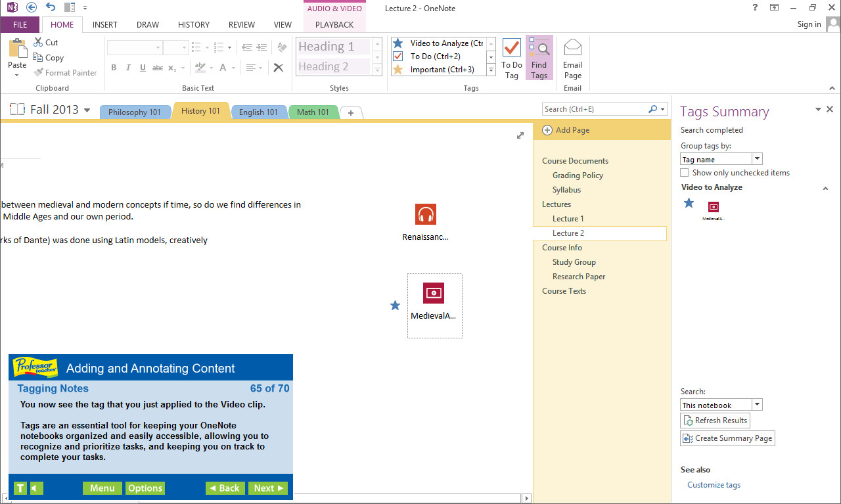Screen dimensions: 841x504
Task: Open the Fall 2013 notebook dropdown
Action: tap(86, 110)
